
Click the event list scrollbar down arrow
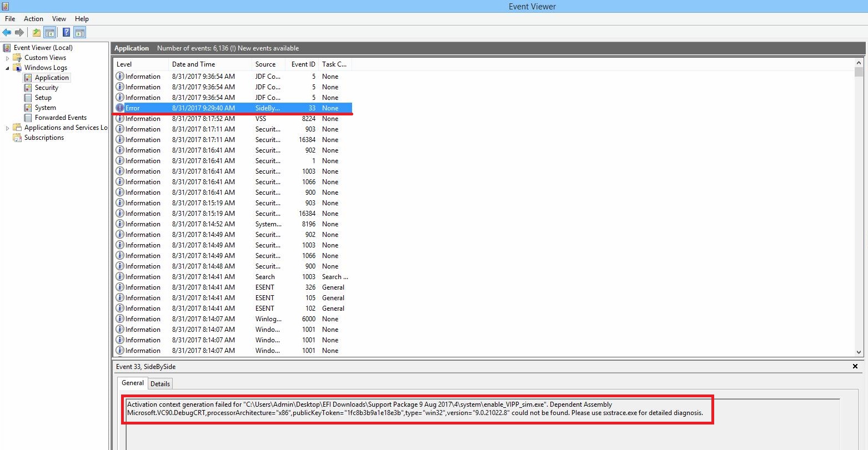pos(859,352)
